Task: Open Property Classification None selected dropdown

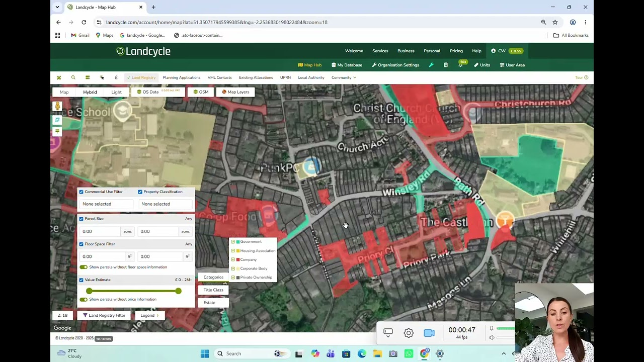Action: click(x=165, y=204)
